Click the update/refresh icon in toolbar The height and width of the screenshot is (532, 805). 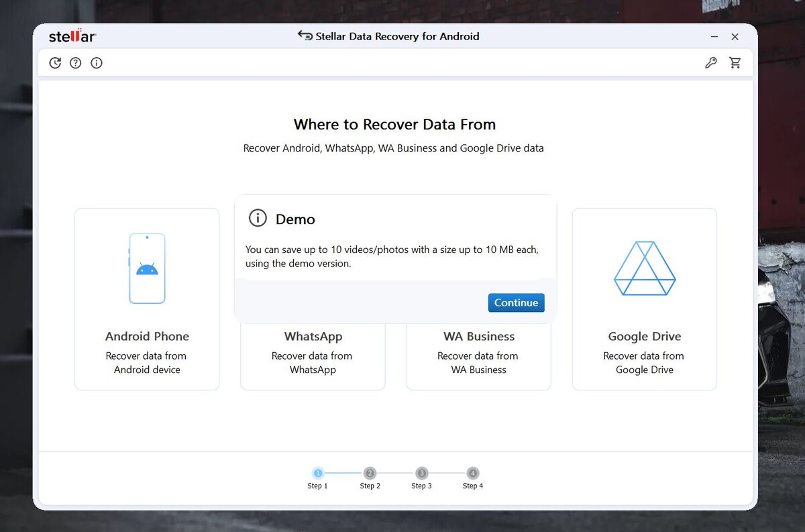55,63
